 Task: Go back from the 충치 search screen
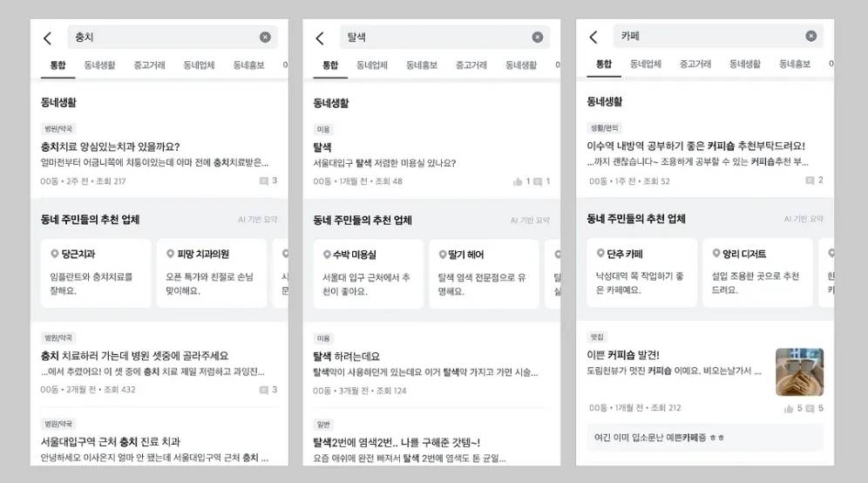coord(48,37)
